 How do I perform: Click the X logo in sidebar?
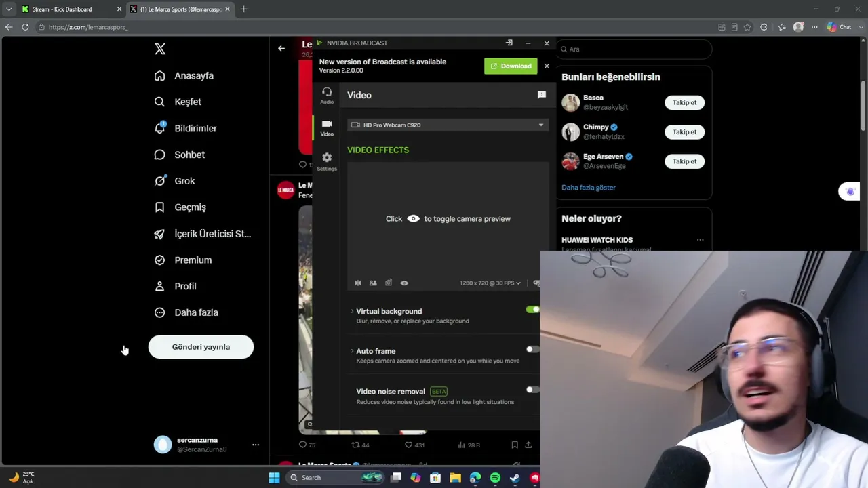pos(160,49)
